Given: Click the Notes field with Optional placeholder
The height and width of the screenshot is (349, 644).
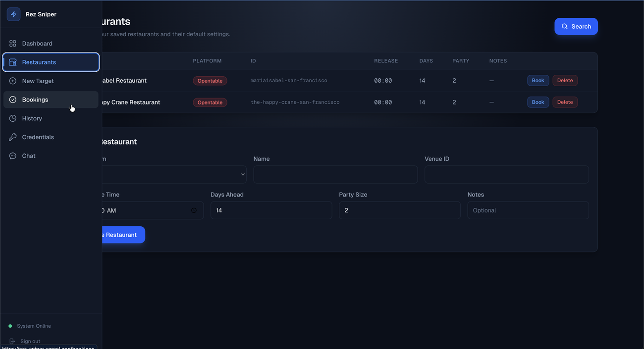Looking at the screenshot, I should pos(528,210).
